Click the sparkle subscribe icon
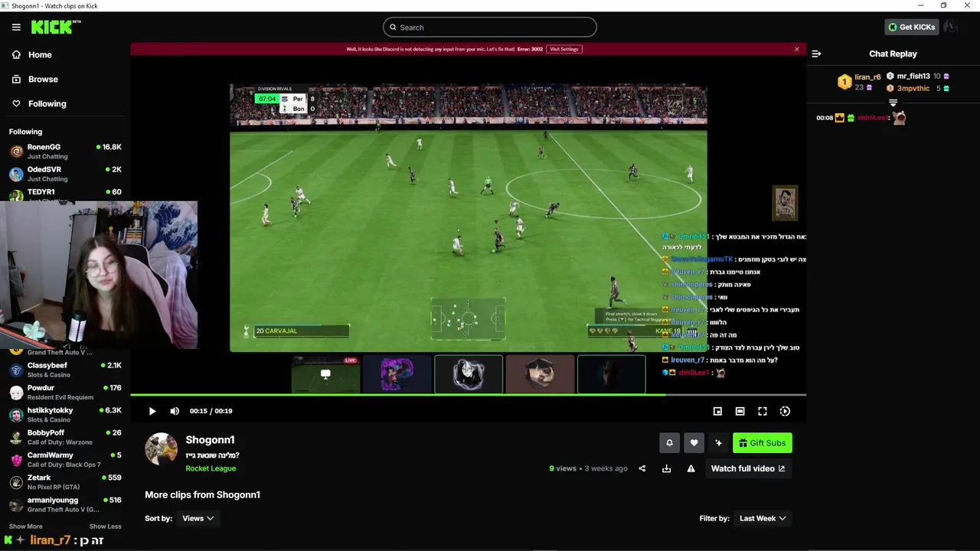This screenshot has width=980, height=551. click(718, 443)
